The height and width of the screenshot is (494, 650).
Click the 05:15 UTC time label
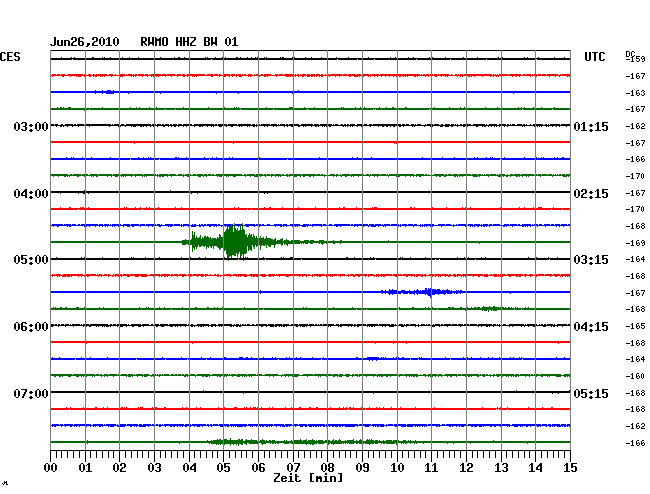click(x=591, y=393)
